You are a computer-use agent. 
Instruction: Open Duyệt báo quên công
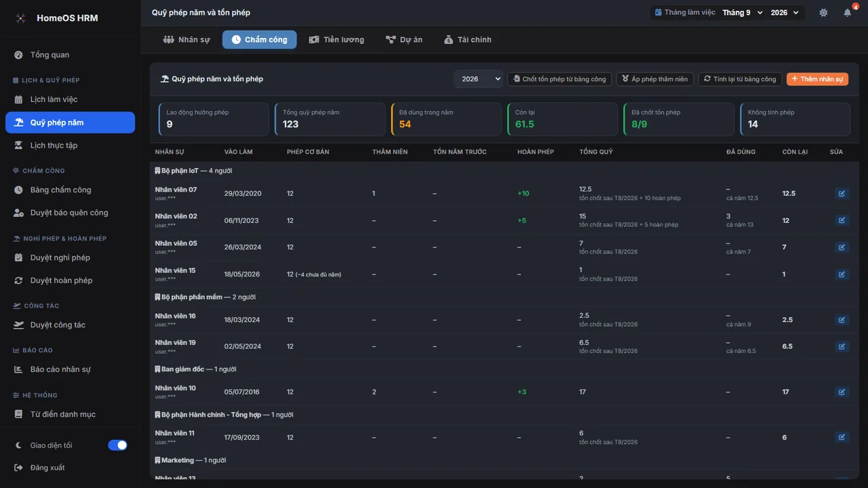pos(71,213)
